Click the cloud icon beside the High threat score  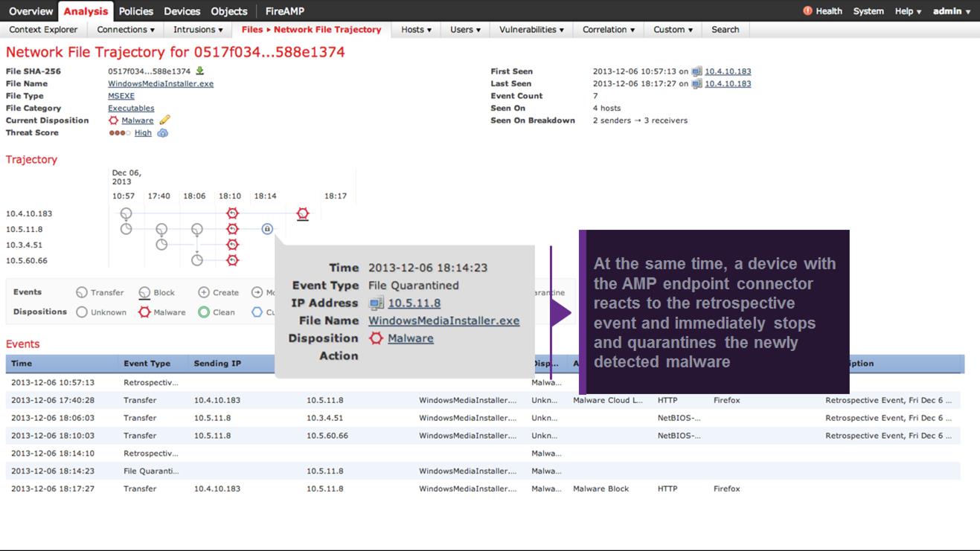click(162, 133)
